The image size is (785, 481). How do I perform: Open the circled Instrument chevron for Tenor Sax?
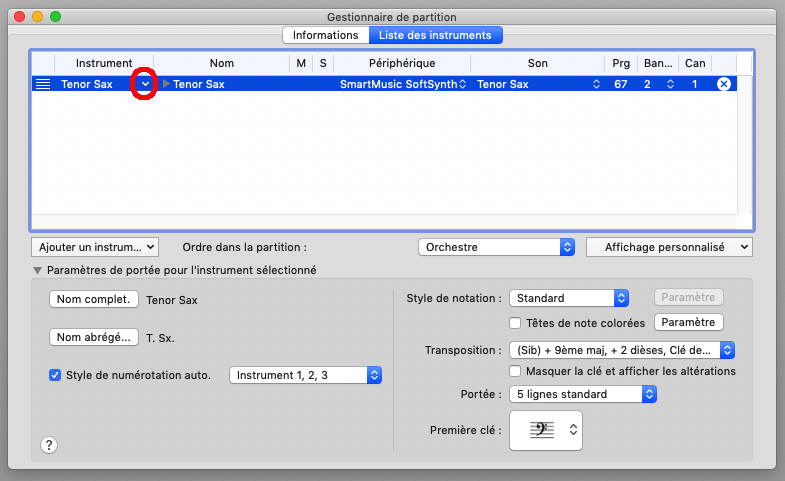[x=145, y=85]
